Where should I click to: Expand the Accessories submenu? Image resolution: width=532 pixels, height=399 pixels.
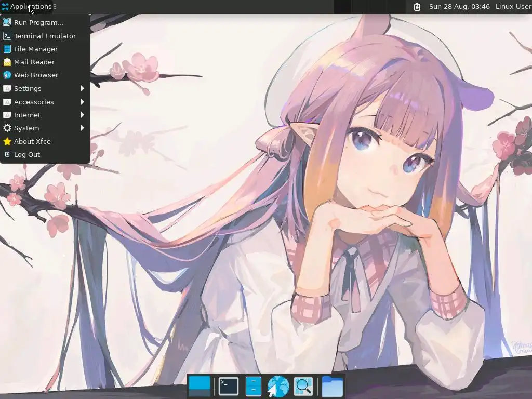tap(45, 102)
